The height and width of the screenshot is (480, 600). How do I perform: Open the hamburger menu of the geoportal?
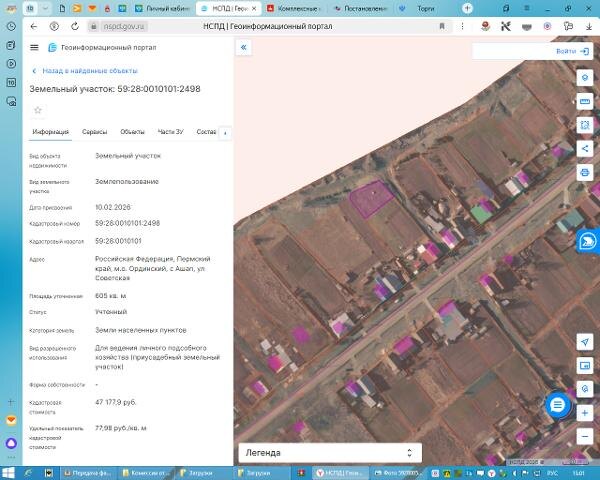coord(34,47)
